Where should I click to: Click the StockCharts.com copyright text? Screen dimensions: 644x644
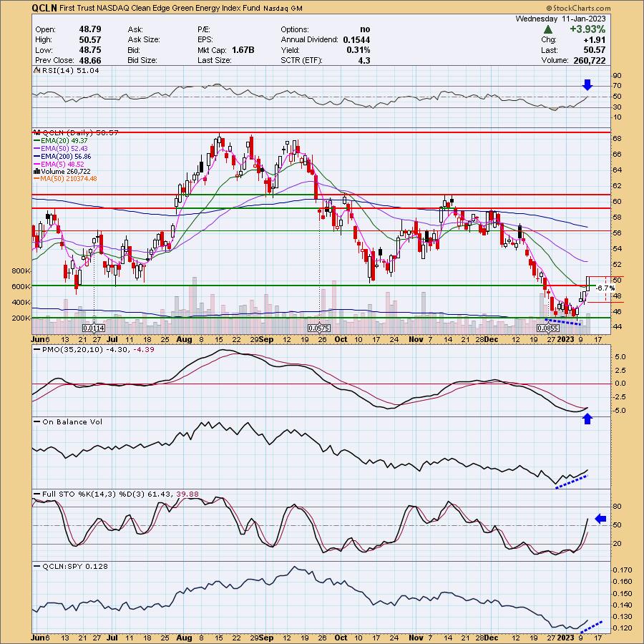click(x=578, y=8)
